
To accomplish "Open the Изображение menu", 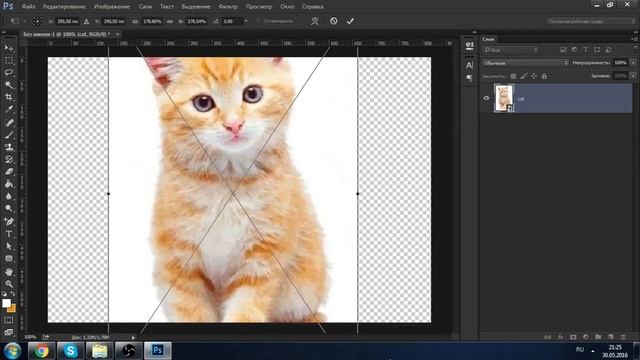I will click(x=112, y=7).
